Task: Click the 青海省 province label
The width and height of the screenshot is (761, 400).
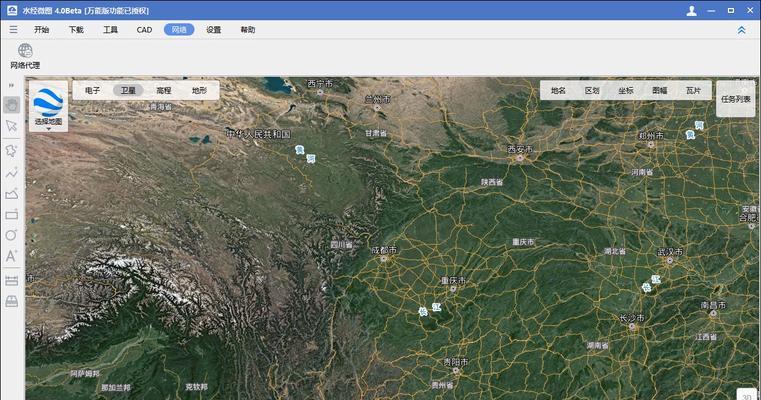Action: click(x=161, y=106)
